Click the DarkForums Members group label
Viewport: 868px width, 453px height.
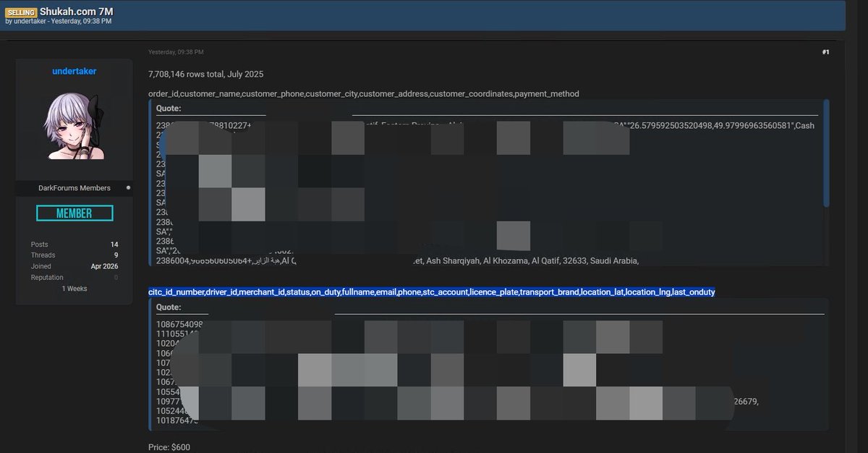pos(75,188)
